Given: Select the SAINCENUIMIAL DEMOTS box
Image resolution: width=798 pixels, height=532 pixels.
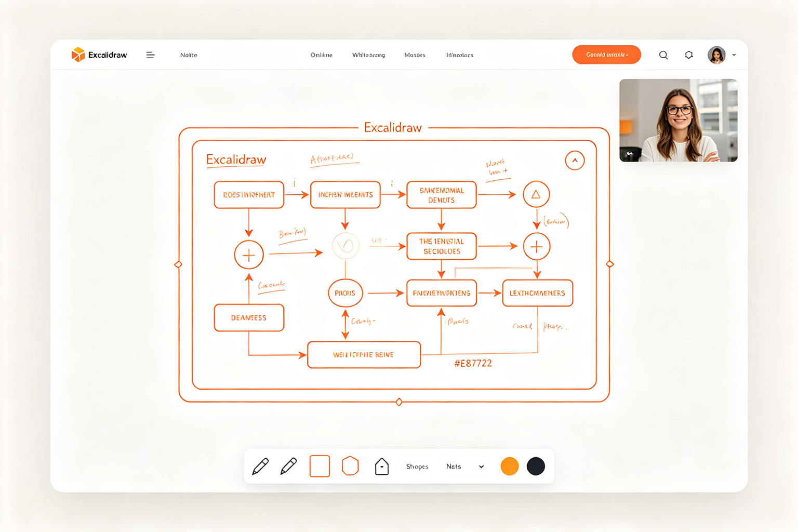Looking at the screenshot, I should [x=442, y=195].
